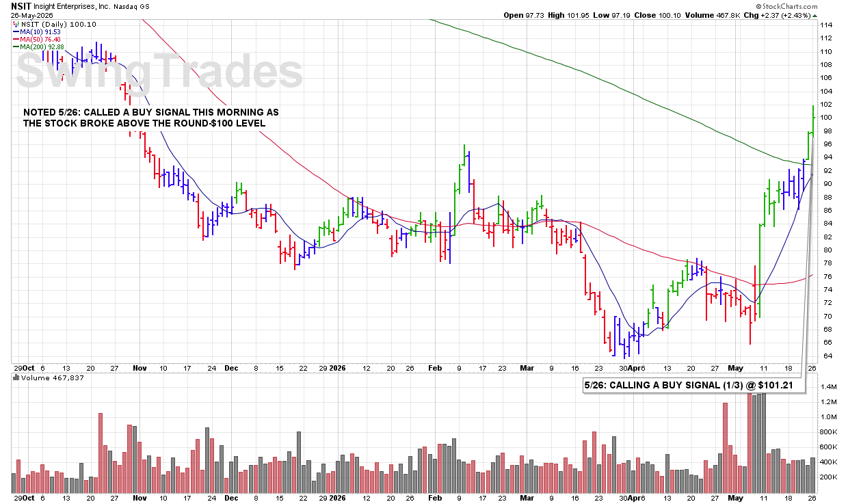This screenshot has height=504, width=848.
Task: Click the 112 price axis label
Action: click(x=826, y=38)
